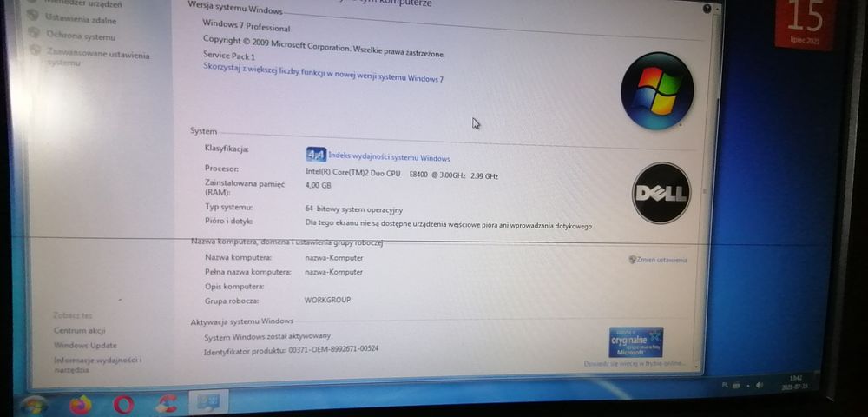Click the 4,4 performance rating badge
Viewport: 868px width, 417px height.
point(316,155)
